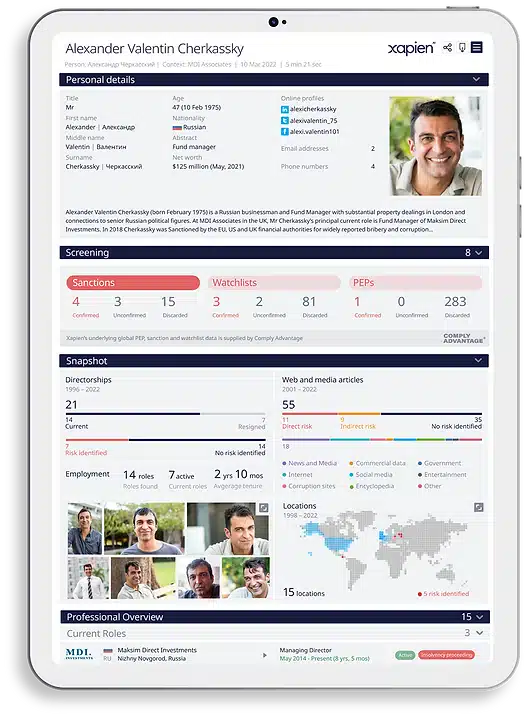Expand the Current Roles chevron
528x718 pixels.
pos(479,632)
